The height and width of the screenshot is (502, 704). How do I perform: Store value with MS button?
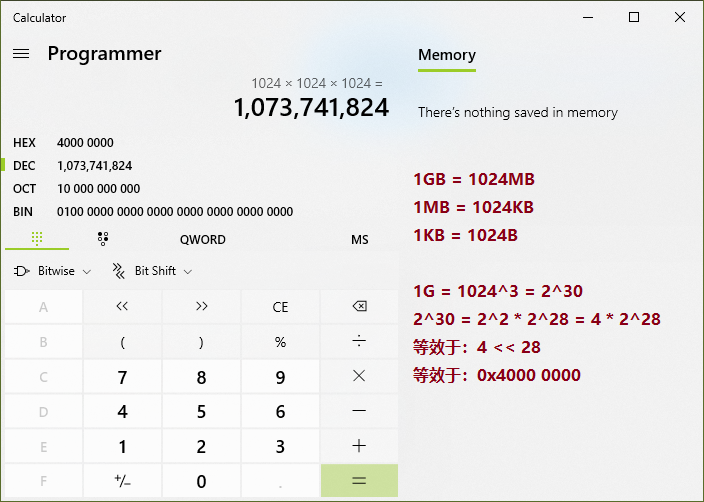pos(360,239)
